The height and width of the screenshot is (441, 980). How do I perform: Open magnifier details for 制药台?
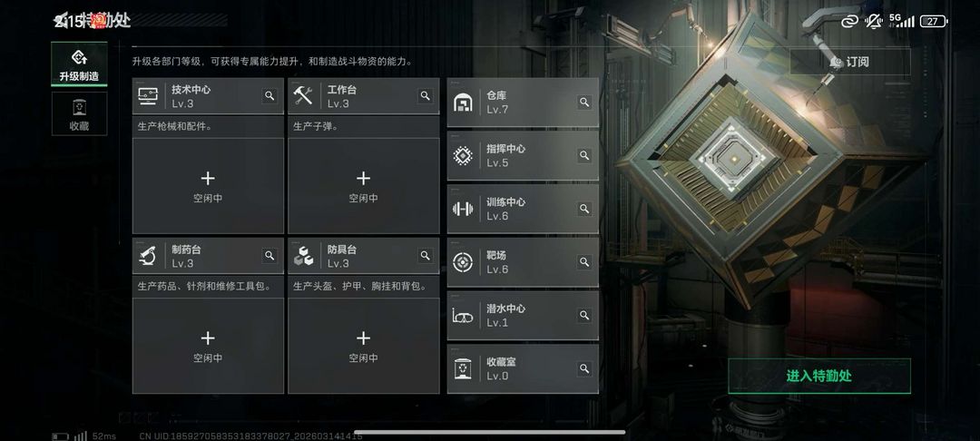(x=269, y=256)
